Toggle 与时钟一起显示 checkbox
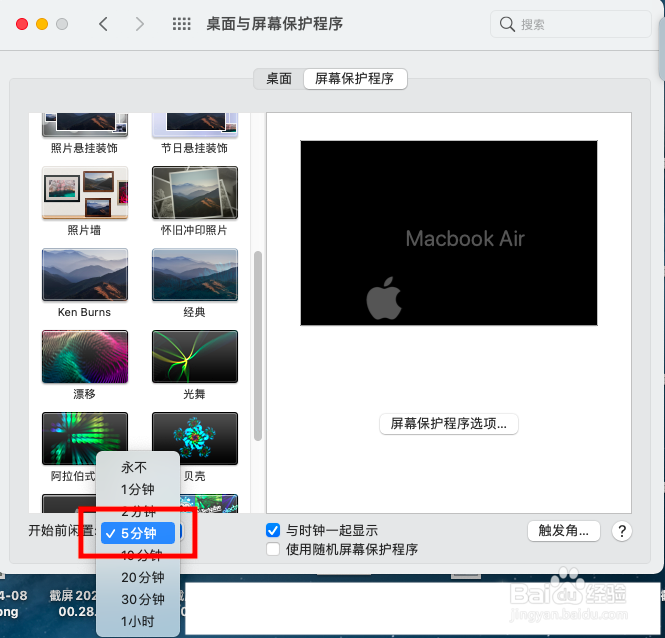The width and height of the screenshot is (665, 638). (x=273, y=530)
